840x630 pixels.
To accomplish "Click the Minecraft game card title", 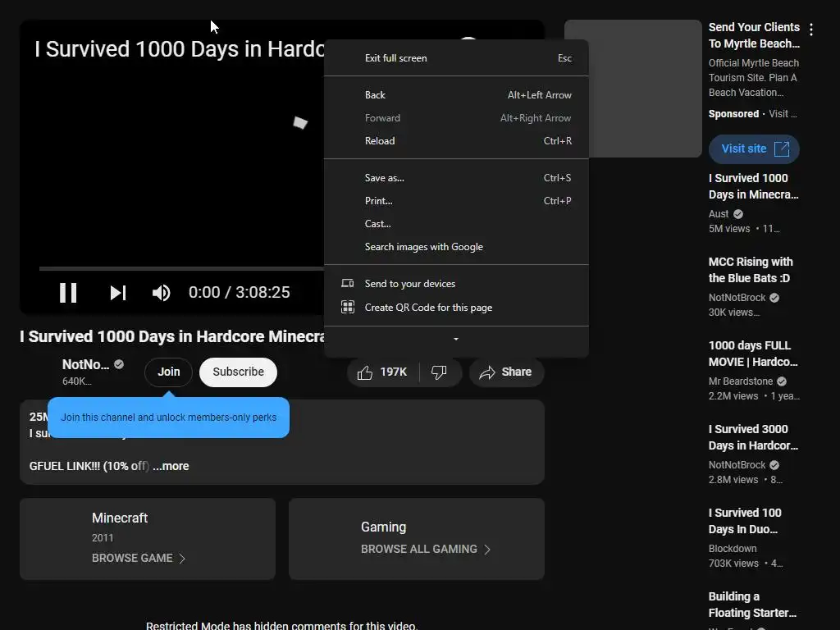I will coord(120,518).
